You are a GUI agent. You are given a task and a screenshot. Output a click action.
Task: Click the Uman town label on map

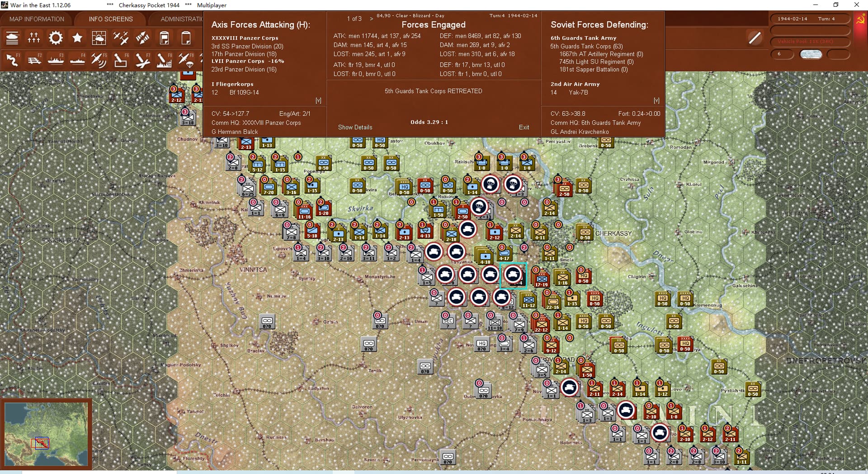point(421,322)
